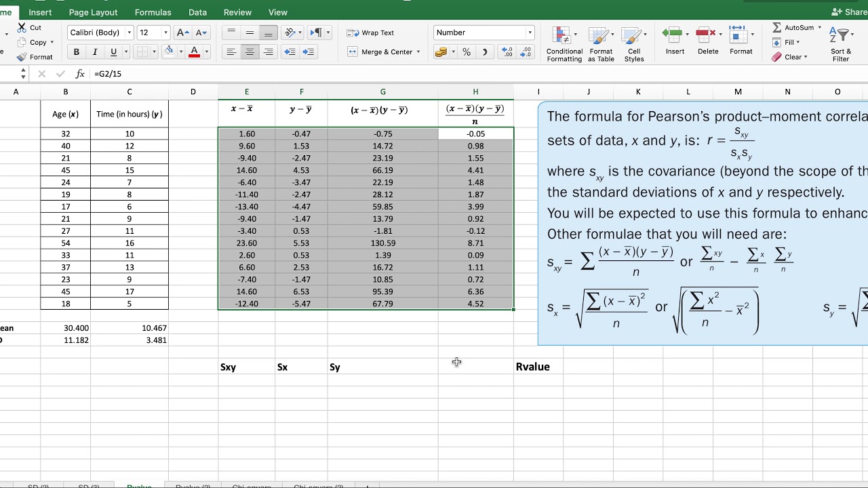Open the Copy dropdown arrow
The height and width of the screenshot is (488, 868).
coord(52,42)
